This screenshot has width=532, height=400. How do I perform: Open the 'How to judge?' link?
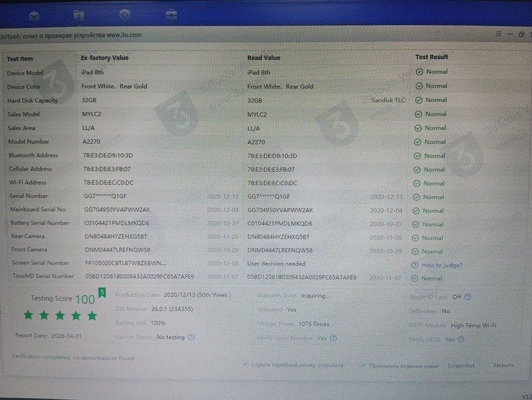(x=442, y=265)
